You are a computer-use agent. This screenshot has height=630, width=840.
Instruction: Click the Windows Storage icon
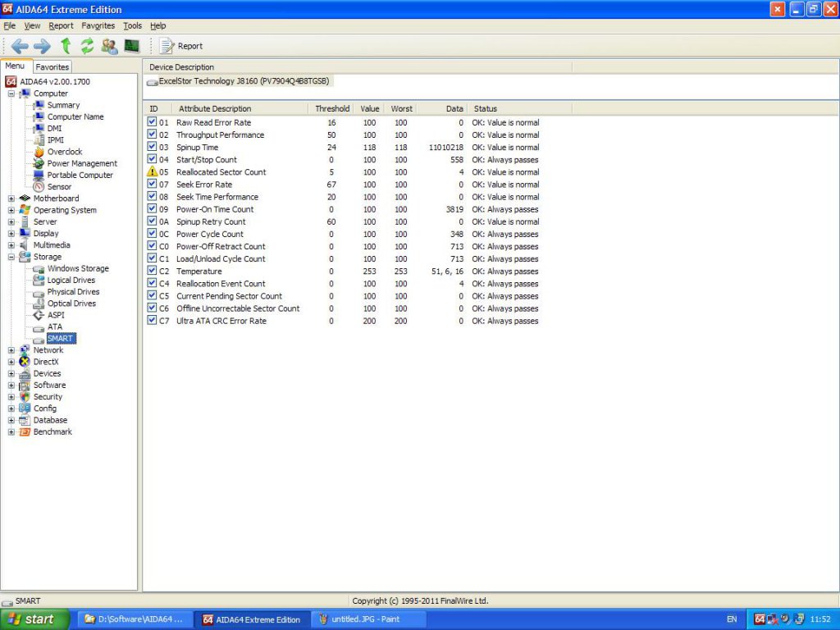click(39, 268)
